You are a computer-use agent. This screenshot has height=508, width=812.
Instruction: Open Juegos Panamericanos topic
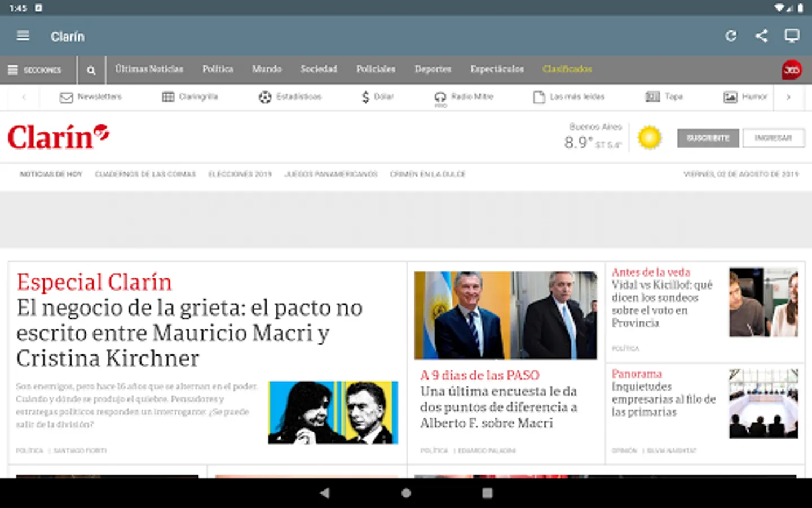331,174
